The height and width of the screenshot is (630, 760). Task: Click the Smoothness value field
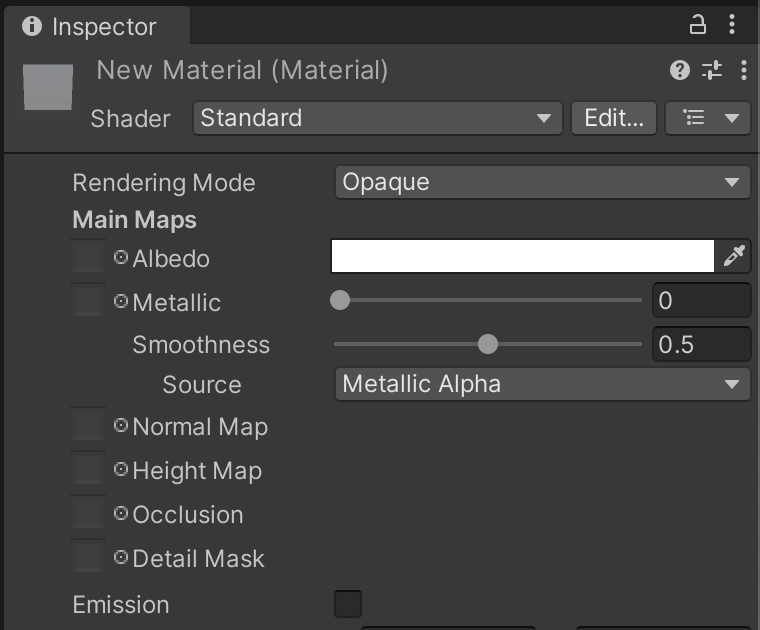(x=700, y=345)
